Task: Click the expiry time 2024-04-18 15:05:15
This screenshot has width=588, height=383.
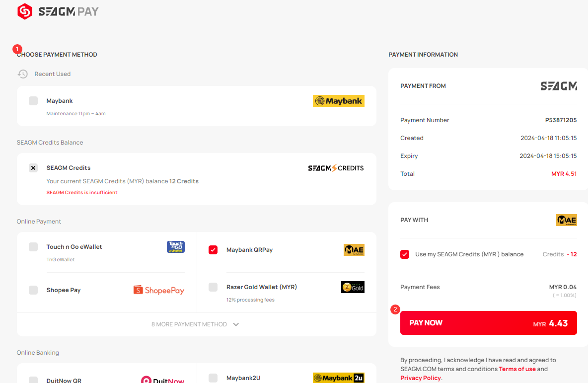Action: 548,155
